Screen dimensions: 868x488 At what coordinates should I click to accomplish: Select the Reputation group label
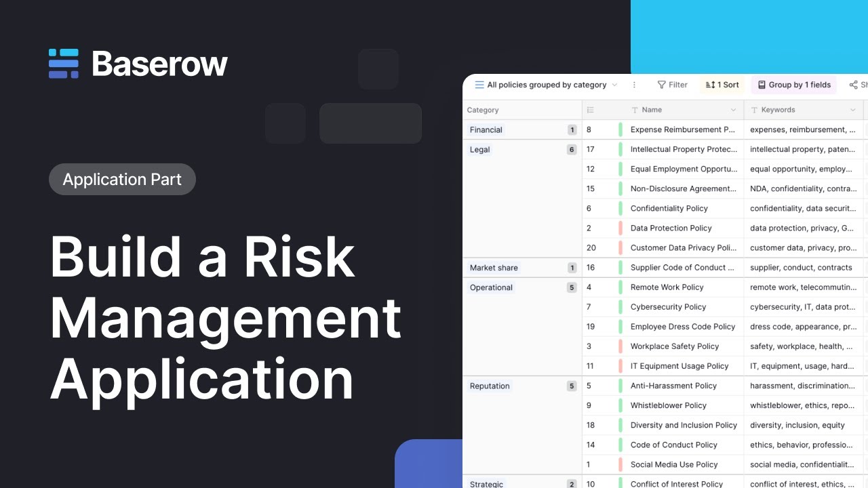tap(490, 386)
